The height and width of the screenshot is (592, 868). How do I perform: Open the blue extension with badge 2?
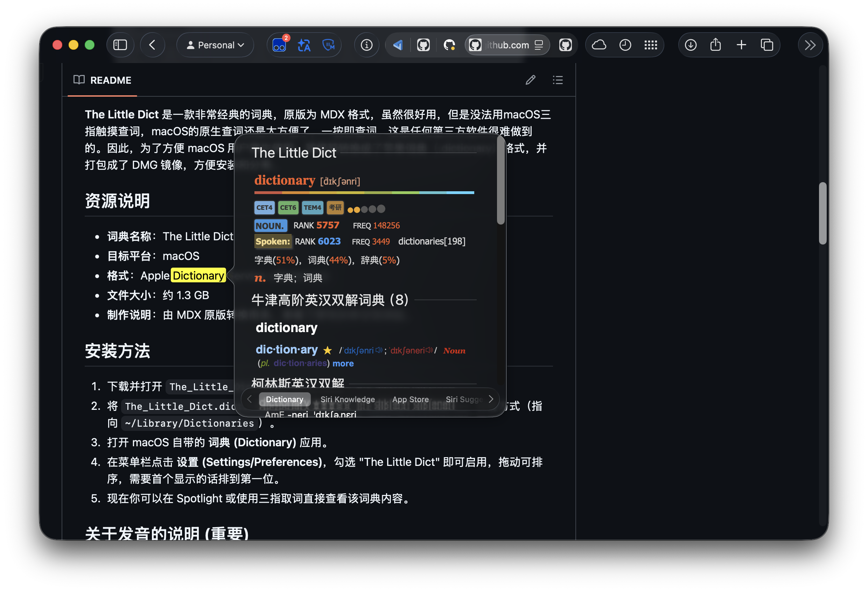click(279, 45)
